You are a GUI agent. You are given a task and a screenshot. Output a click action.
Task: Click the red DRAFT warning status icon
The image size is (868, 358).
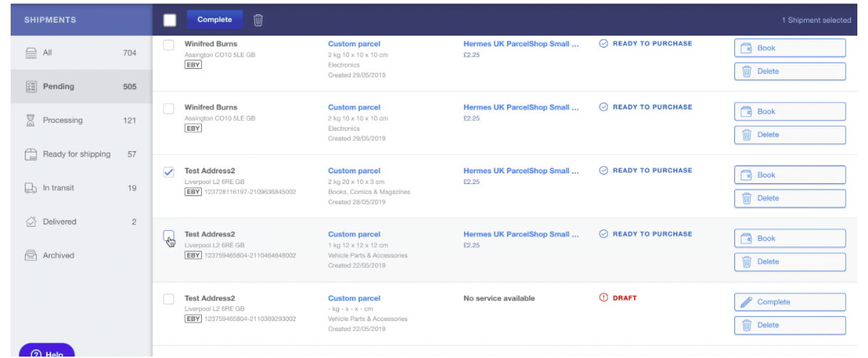point(604,298)
